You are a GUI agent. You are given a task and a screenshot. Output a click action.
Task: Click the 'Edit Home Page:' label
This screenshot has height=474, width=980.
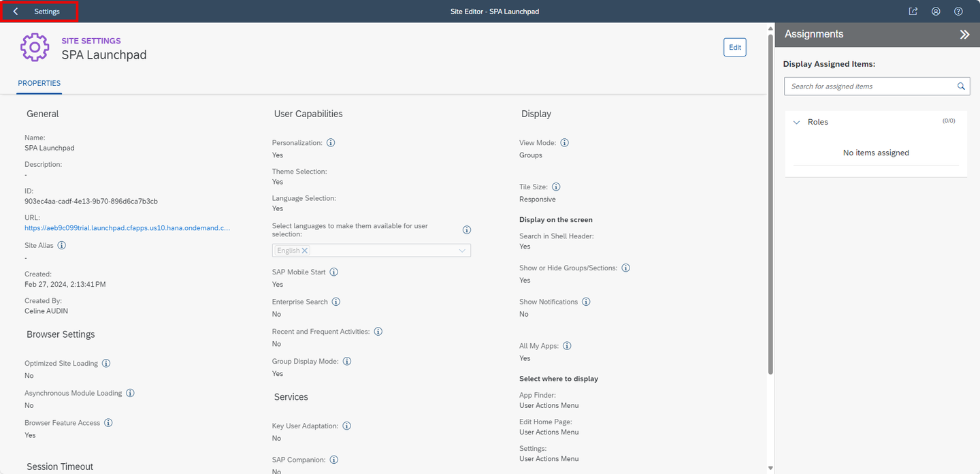click(x=546, y=422)
